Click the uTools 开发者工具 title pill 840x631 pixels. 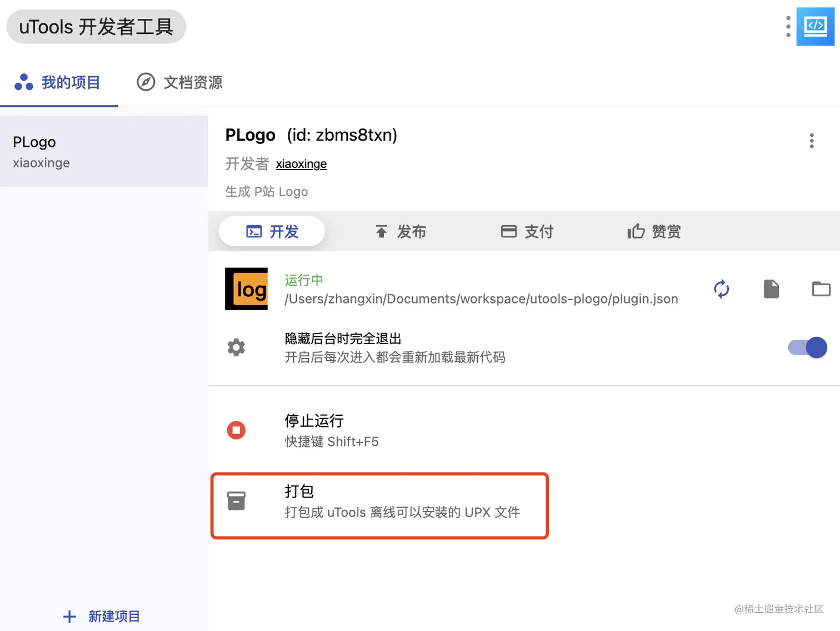pos(96,27)
